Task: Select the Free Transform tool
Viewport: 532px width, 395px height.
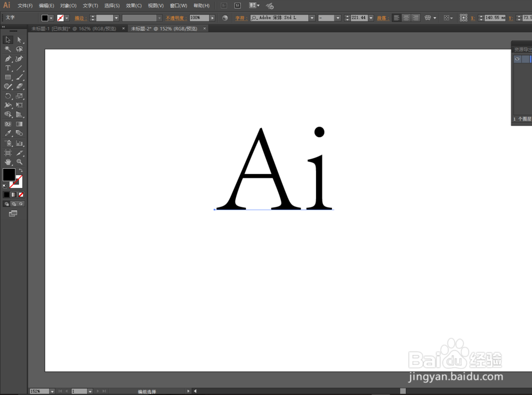Action: point(19,105)
